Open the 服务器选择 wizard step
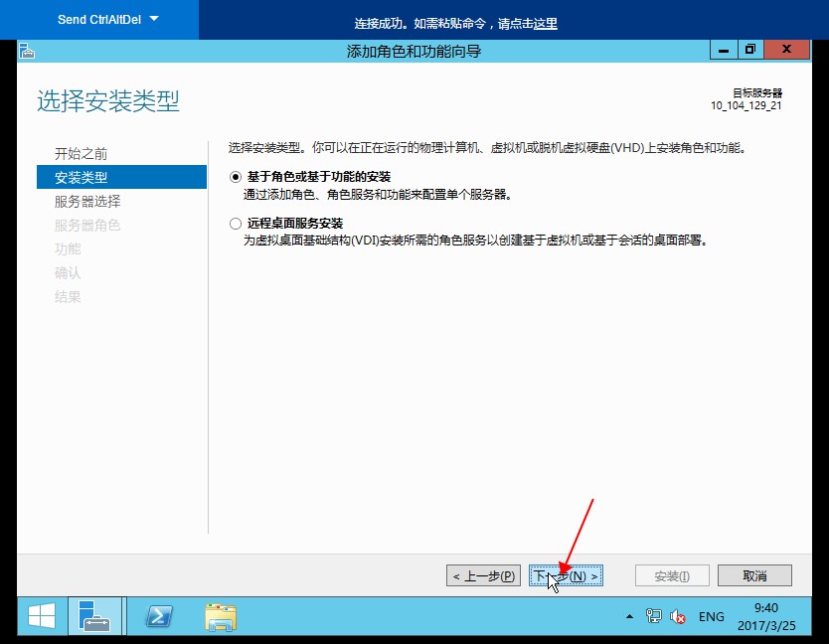Image resolution: width=829 pixels, height=644 pixels. click(87, 202)
